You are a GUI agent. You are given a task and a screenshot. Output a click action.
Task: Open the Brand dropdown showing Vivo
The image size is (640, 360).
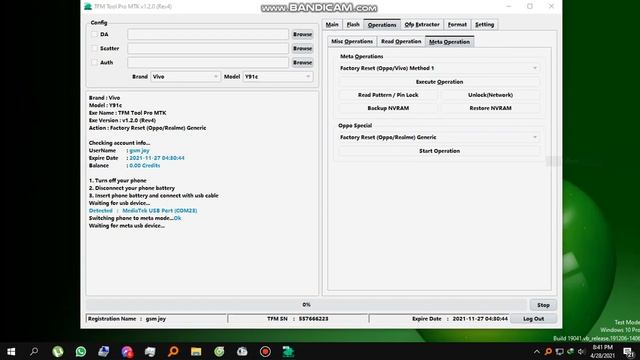(185, 77)
